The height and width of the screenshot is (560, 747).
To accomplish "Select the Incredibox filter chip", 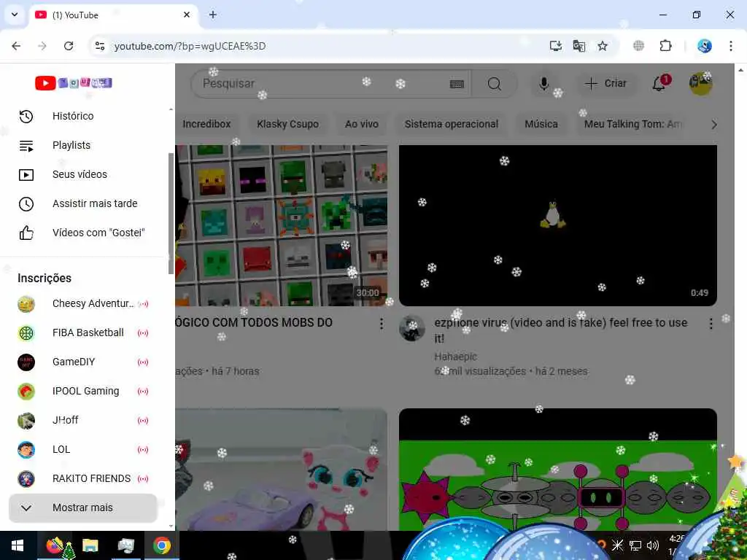I will click(205, 124).
